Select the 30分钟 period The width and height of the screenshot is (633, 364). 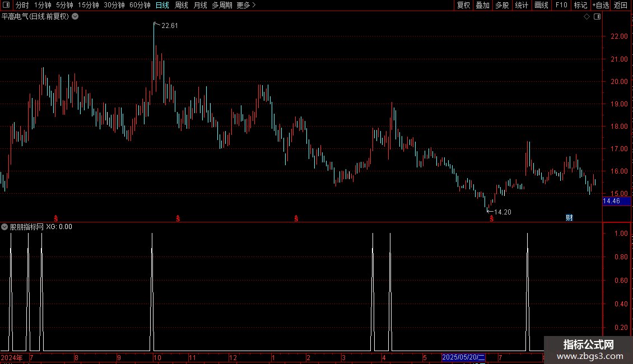(114, 5)
